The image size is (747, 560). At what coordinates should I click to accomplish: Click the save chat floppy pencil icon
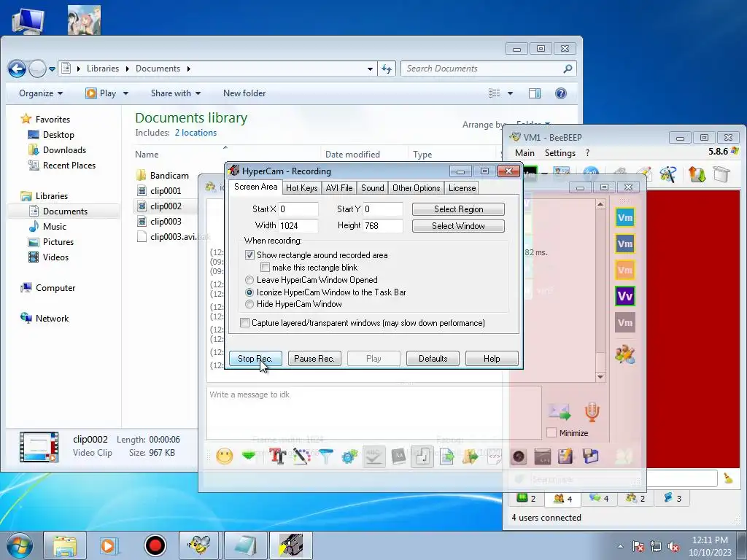coord(565,456)
